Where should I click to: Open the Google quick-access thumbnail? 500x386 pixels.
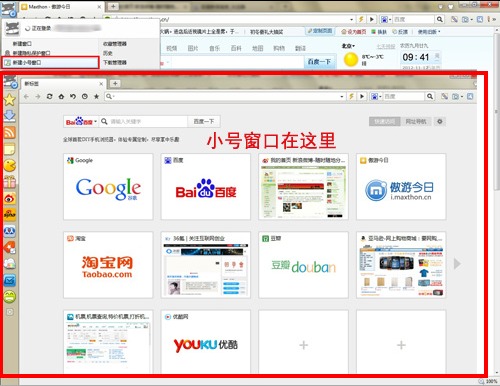click(108, 187)
